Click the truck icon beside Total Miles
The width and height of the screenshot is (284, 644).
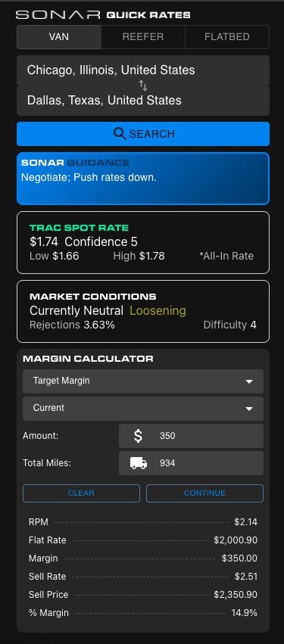click(139, 463)
